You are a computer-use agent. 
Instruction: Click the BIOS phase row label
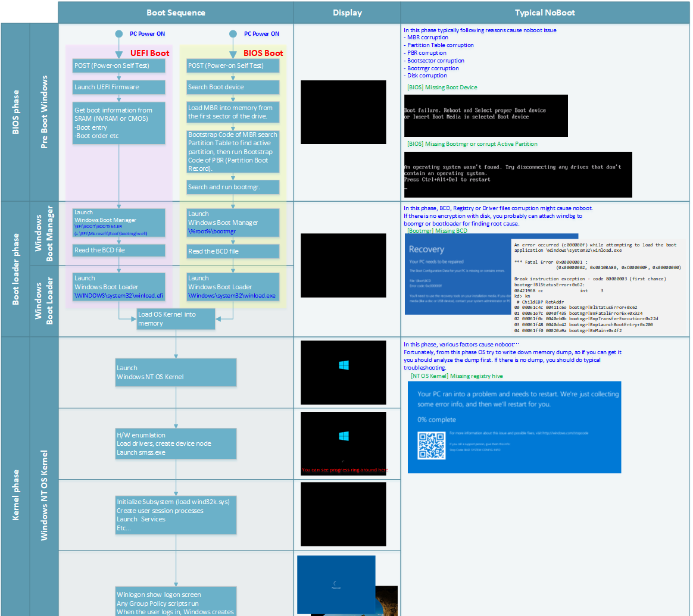point(15,112)
